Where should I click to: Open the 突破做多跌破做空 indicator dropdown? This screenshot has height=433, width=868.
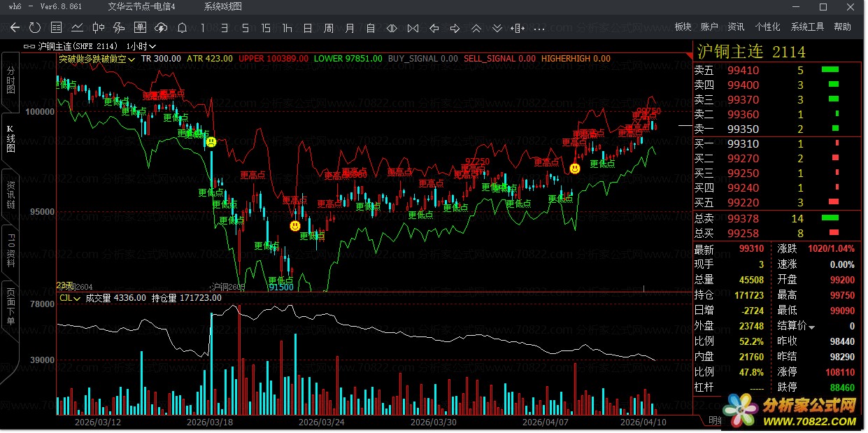(97, 59)
